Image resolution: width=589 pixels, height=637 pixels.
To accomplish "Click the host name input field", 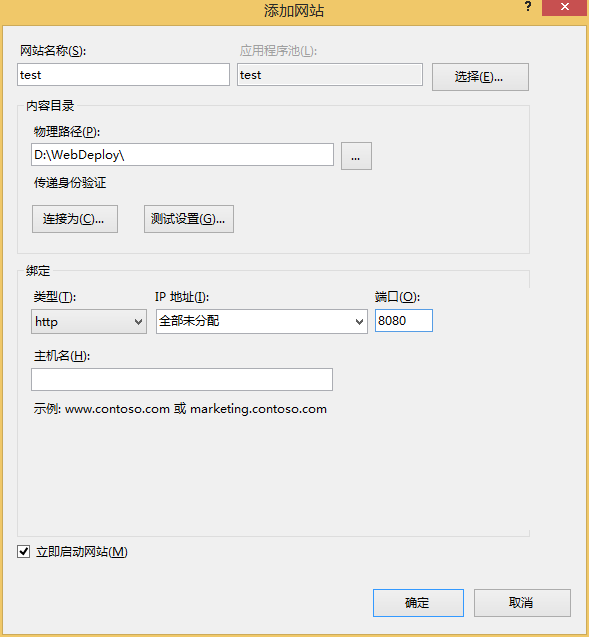I will [x=182, y=379].
